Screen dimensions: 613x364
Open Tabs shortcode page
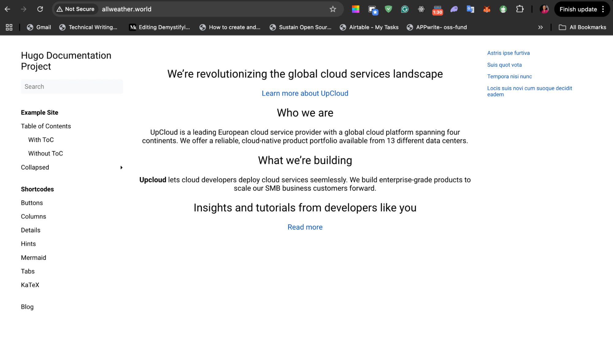click(28, 271)
